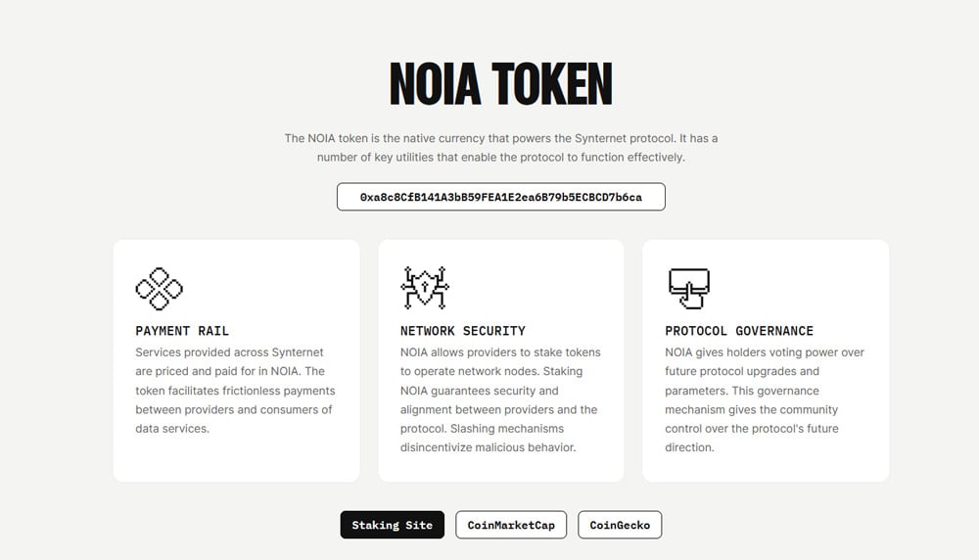Click the NOIA token intro paragraph
The width and height of the screenshot is (979, 560).
coord(500,147)
